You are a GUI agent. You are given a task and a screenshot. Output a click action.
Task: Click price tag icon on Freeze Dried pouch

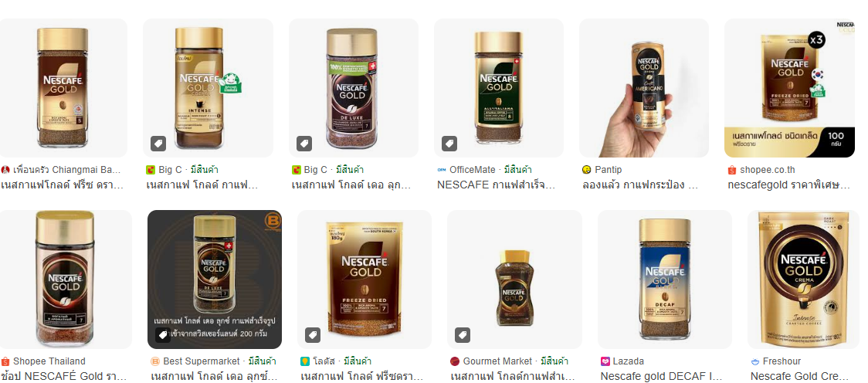[x=313, y=335]
